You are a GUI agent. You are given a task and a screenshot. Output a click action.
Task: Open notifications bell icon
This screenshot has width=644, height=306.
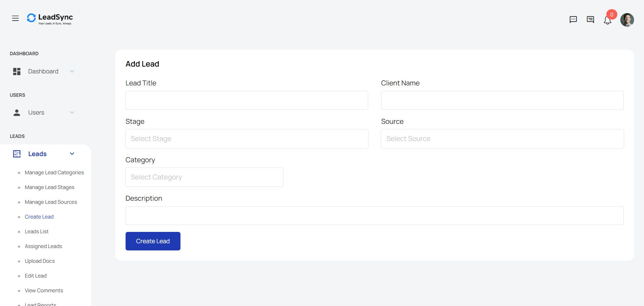(607, 21)
